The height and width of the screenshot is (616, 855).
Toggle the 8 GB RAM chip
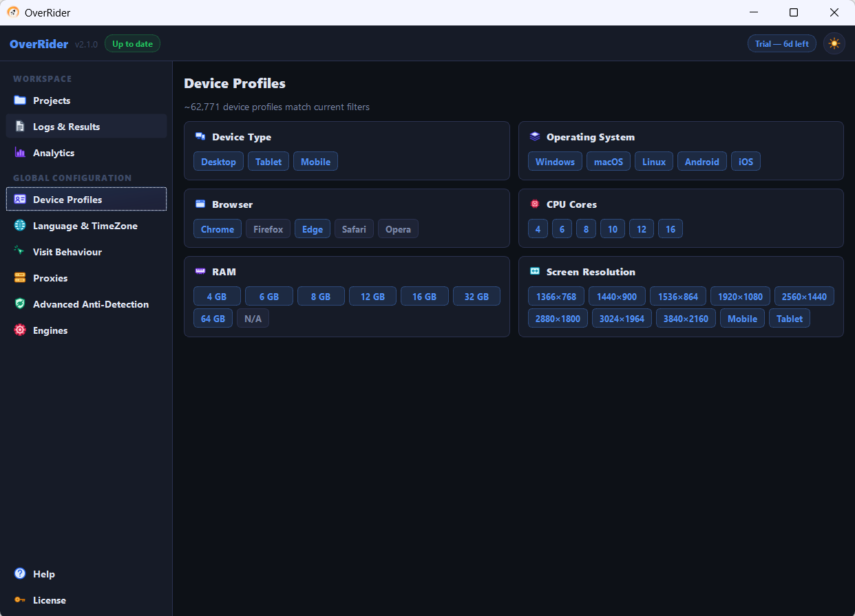[321, 297]
